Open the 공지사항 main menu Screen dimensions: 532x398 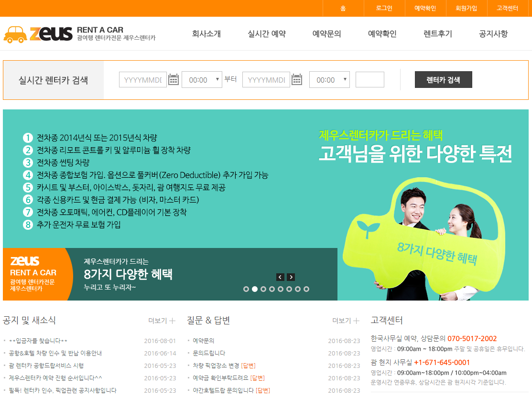tap(493, 33)
